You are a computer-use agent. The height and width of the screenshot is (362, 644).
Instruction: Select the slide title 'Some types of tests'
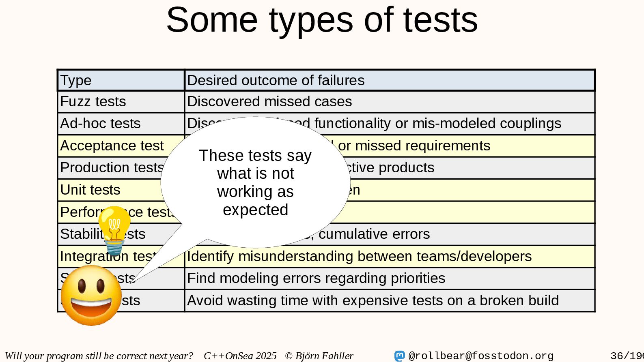coord(322,20)
